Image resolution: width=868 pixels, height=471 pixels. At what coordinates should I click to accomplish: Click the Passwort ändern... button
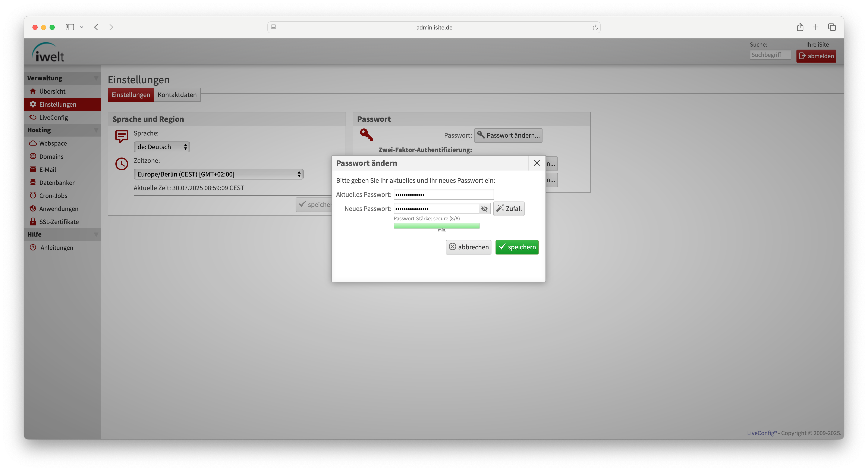click(508, 135)
